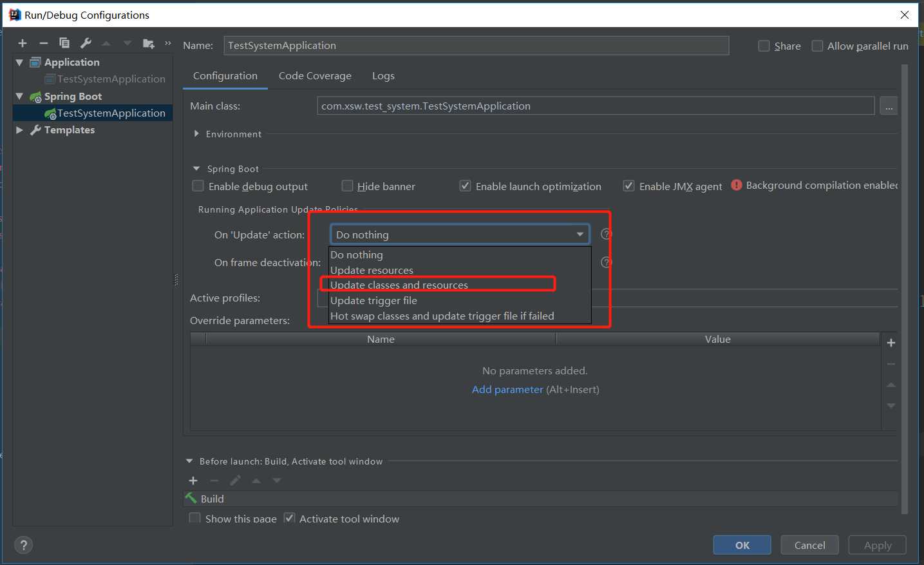
Task: Click the Cancel button
Action: 809,545
